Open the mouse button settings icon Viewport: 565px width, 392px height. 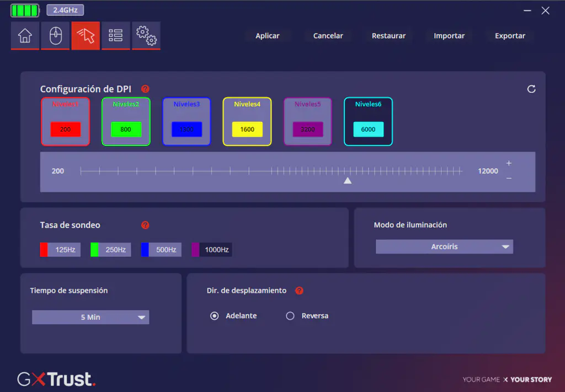click(x=55, y=36)
